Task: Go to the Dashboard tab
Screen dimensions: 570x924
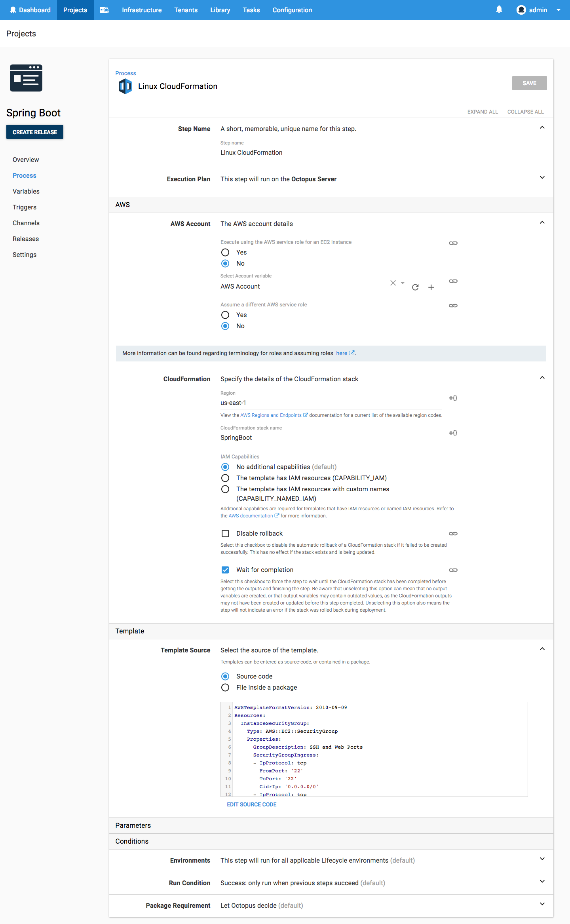Action: coord(30,10)
